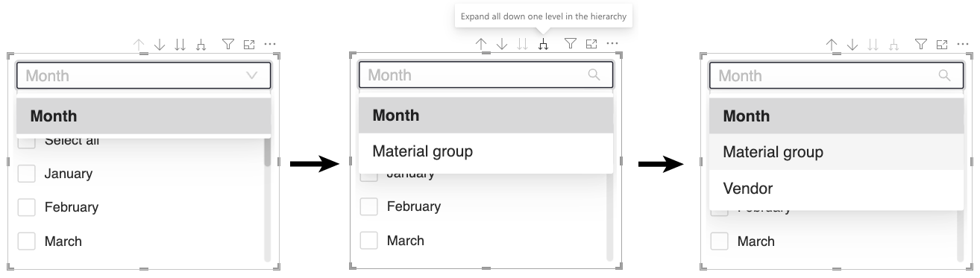
Task: Click double-arrow next level icon above left slicer
Action: tap(180, 45)
